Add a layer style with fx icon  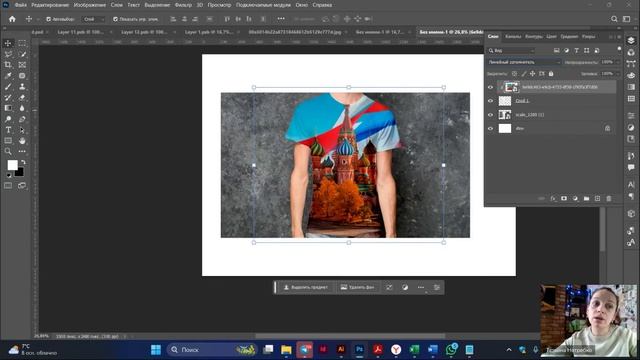[553, 198]
